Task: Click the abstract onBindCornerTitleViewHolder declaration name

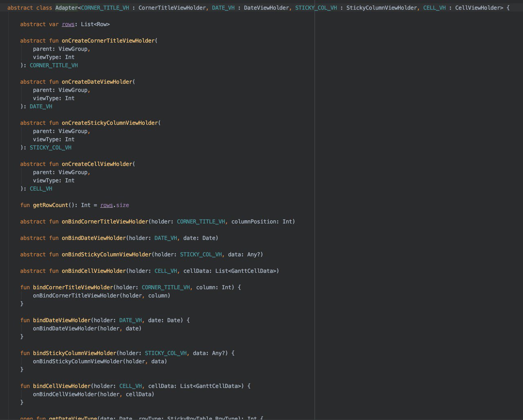Action: click(105, 221)
